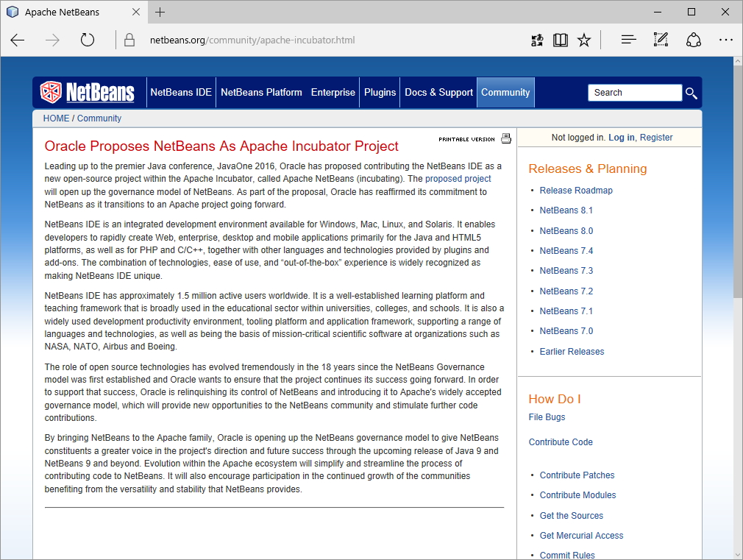Switch to the Plugins section
This screenshot has height=560, width=743.
point(380,92)
